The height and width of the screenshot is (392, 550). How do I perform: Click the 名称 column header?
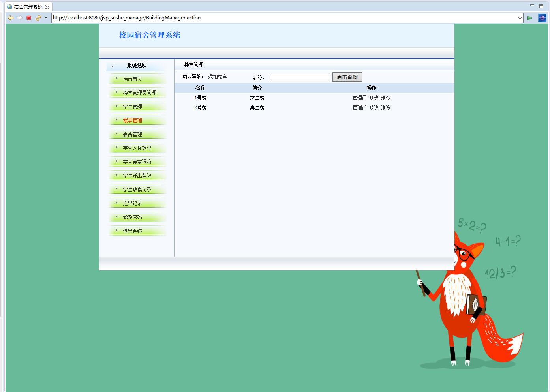click(x=201, y=88)
